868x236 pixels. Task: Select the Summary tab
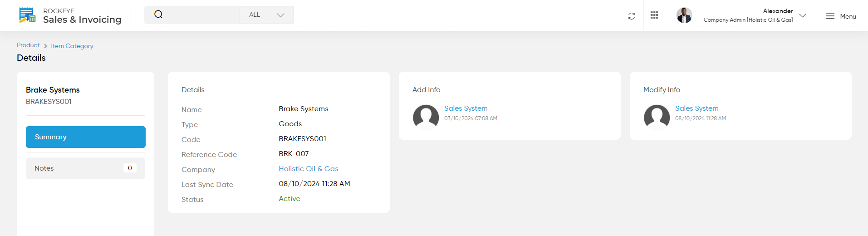coord(86,137)
